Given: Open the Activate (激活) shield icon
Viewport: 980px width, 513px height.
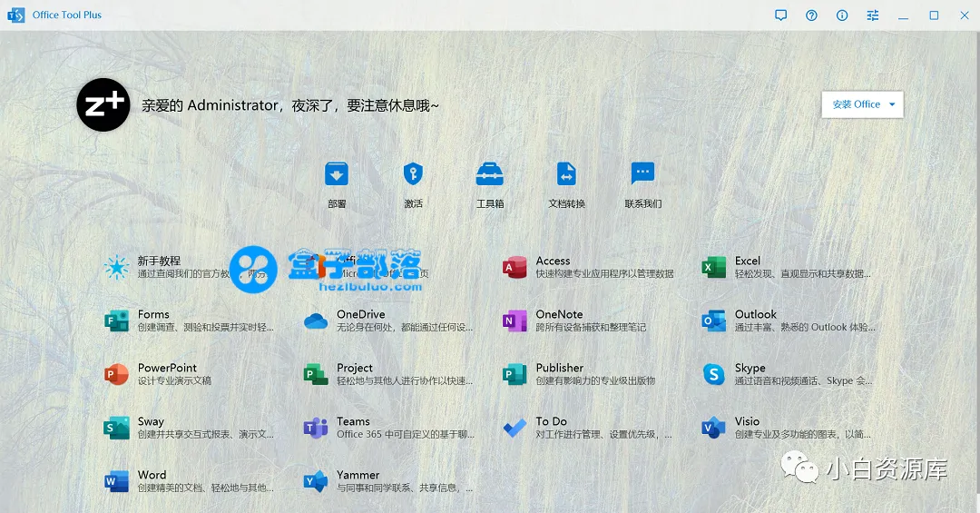Looking at the screenshot, I should pyautogui.click(x=413, y=173).
